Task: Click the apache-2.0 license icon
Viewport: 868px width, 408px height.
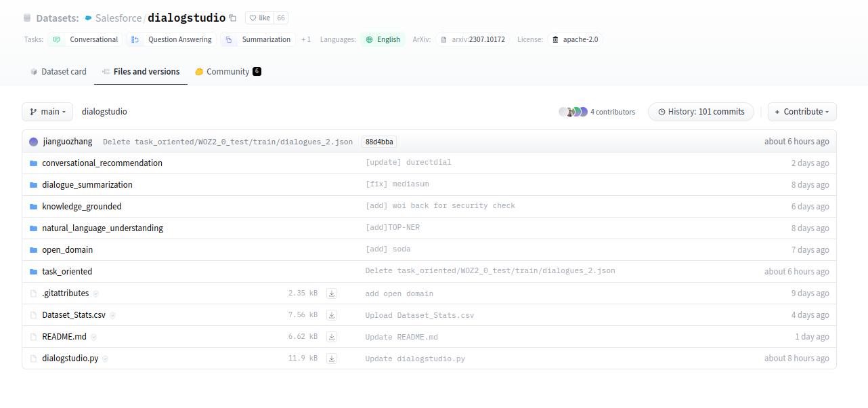Action: [554, 39]
